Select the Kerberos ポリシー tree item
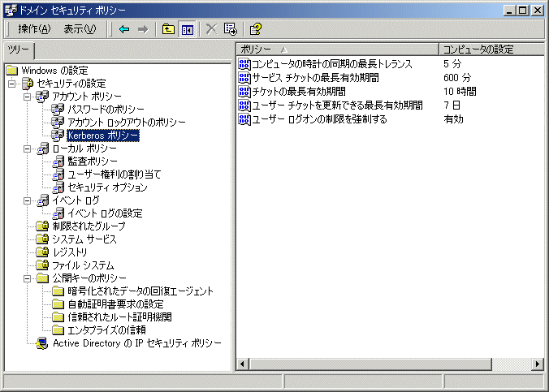This screenshot has width=549, height=392. click(103, 135)
